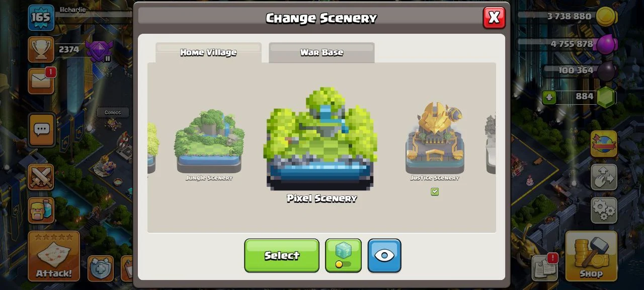
Task: Open the mail inbox icon
Action: point(41,81)
